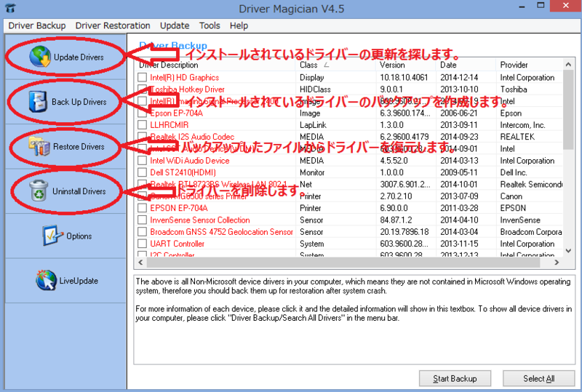Click the horizontal scroll left arrow
This screenshot has width=582, height=392.
(x=140, y=262)
